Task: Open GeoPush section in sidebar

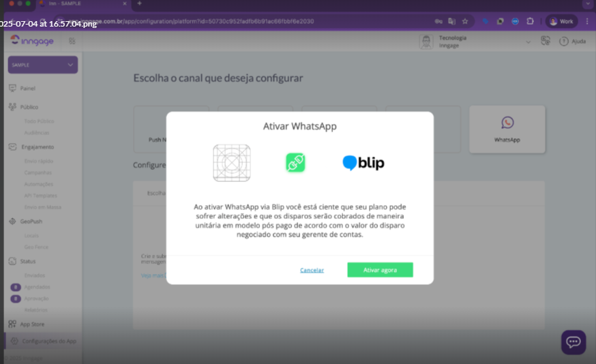Action: [31, 222]
